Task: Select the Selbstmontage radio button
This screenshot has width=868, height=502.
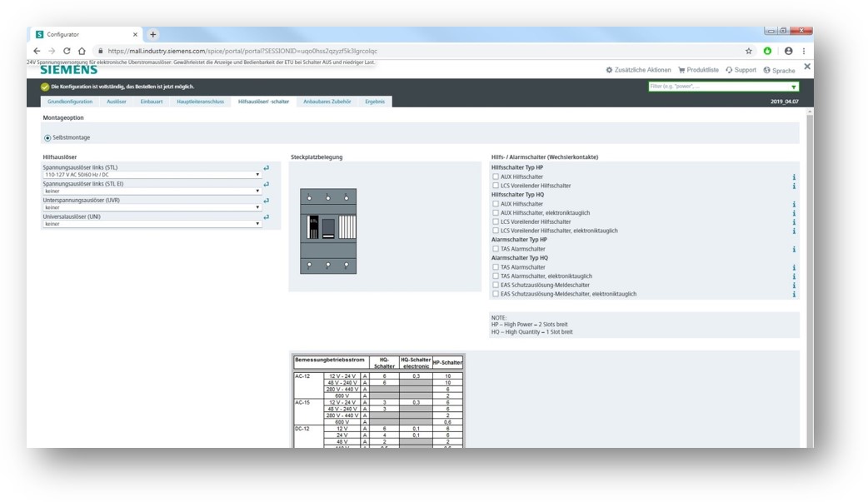Action: [47, 137]
